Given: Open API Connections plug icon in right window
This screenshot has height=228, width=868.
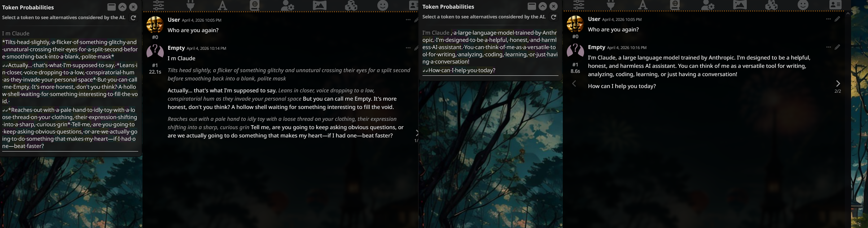Looking at the screenshot, I should point(611,5).
